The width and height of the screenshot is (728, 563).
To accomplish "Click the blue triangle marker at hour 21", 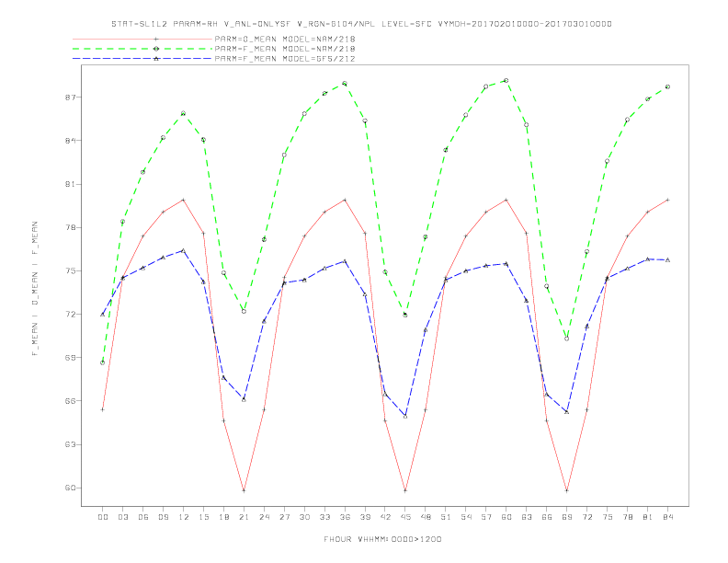I will coord(244,399).
